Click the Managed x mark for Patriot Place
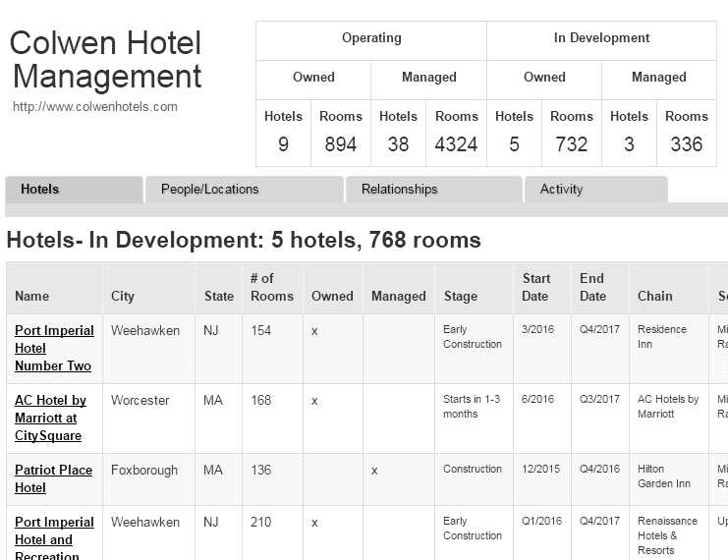 click(x=374, y=471)
